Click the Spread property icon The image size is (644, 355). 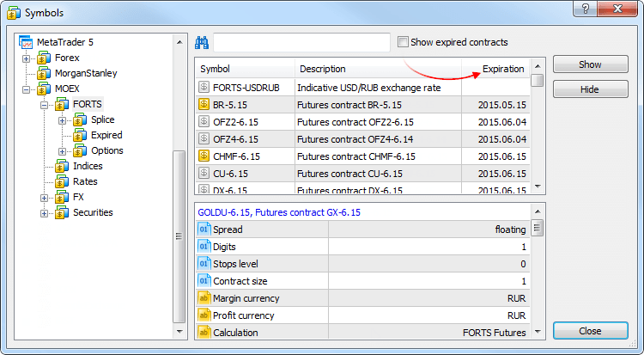pyautogui.click(x=204, y=230)
